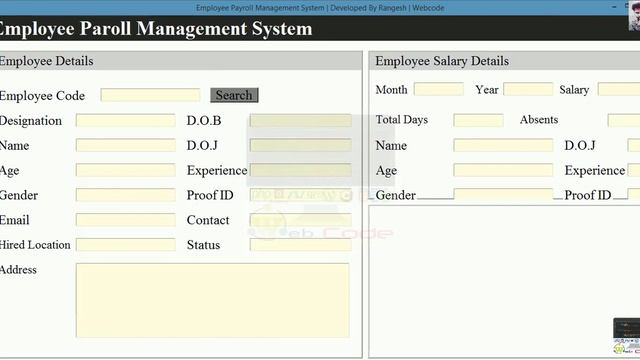This screenshot has width=640, height=360.
Task: Click the 'Absents' label
Action: pyautogui.click(x=539, y=120)
